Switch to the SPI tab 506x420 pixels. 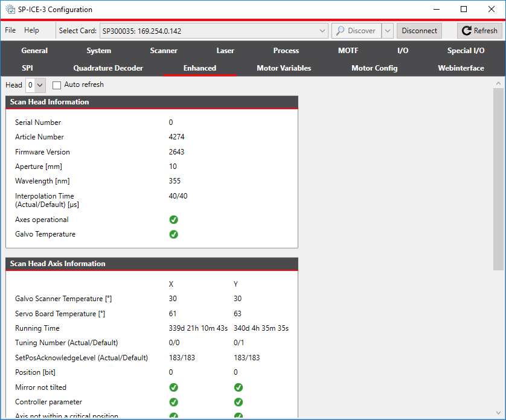click(27, 68)
